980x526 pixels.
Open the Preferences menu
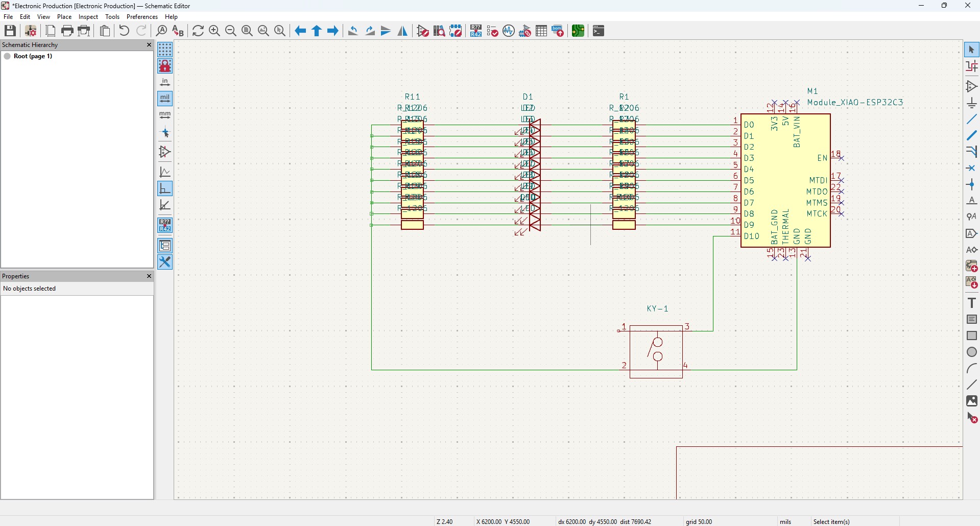[142, 17]
